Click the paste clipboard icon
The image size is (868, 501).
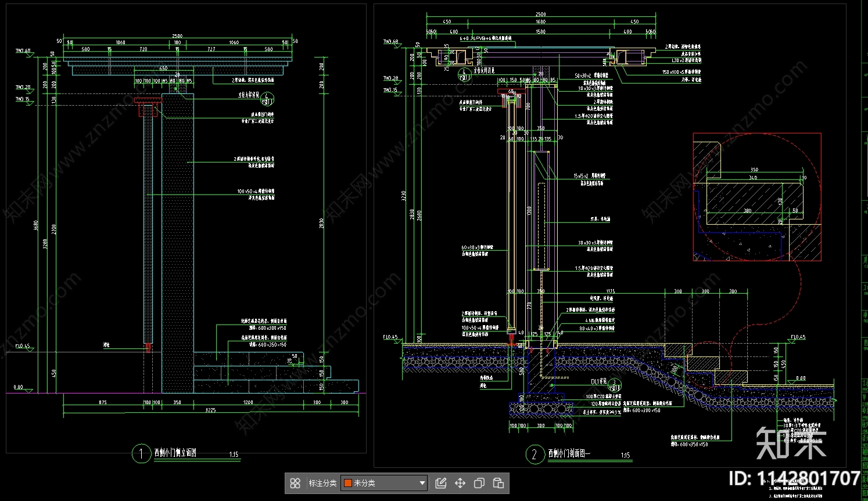click(498, 483)
